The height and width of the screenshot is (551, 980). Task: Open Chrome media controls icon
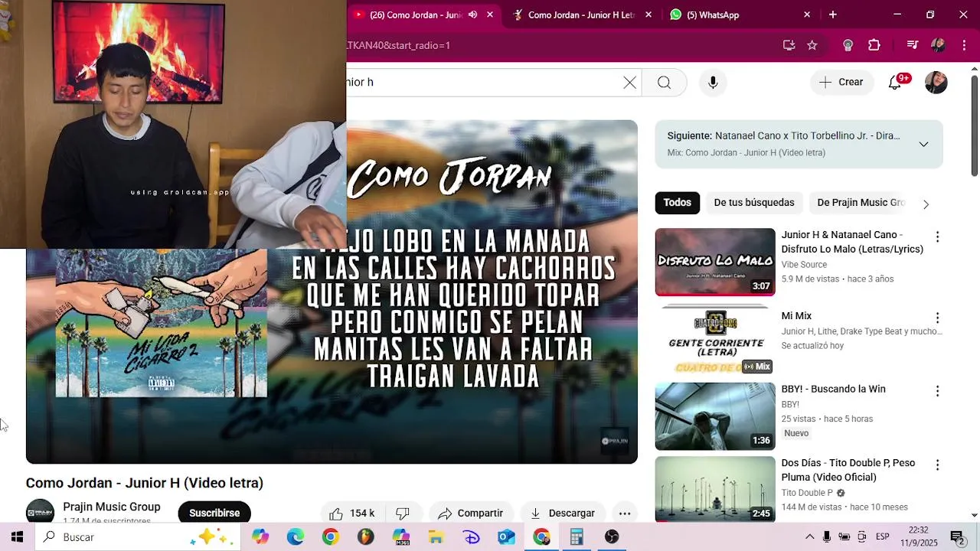[x=912, y=45]
